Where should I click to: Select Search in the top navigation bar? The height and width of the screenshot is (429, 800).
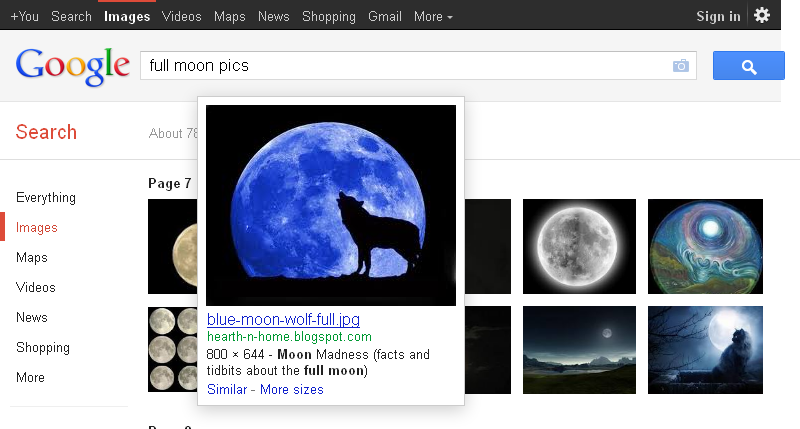pyautogui.click(x=71, y=17)
